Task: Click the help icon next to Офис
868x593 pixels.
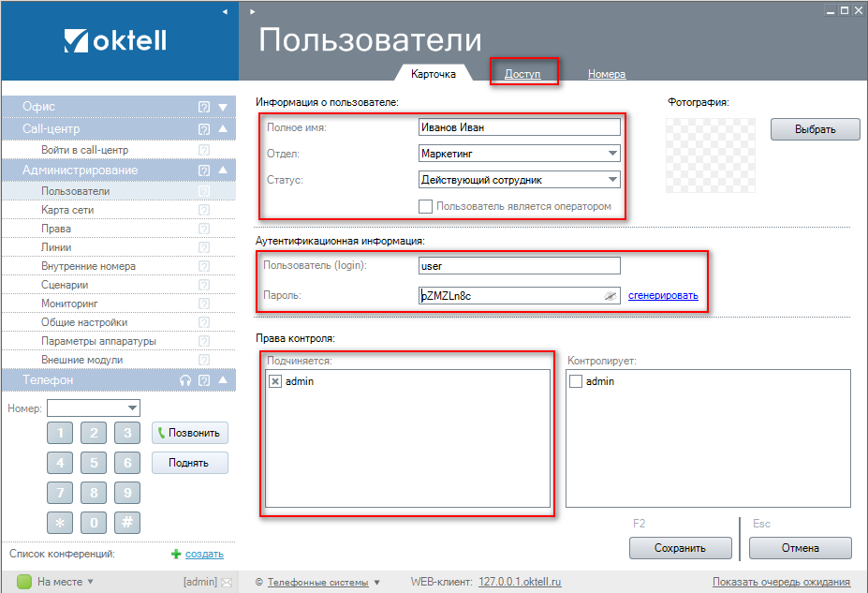Action: coord(203,108)
